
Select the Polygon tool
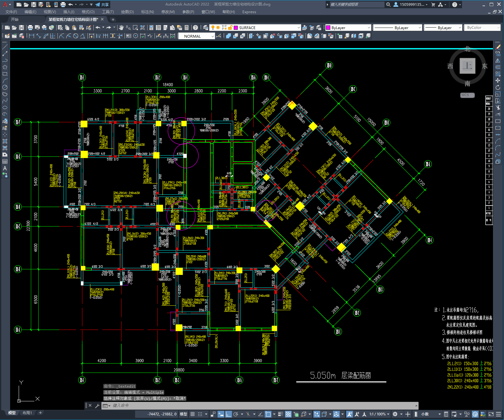click(x=5, y=67)
